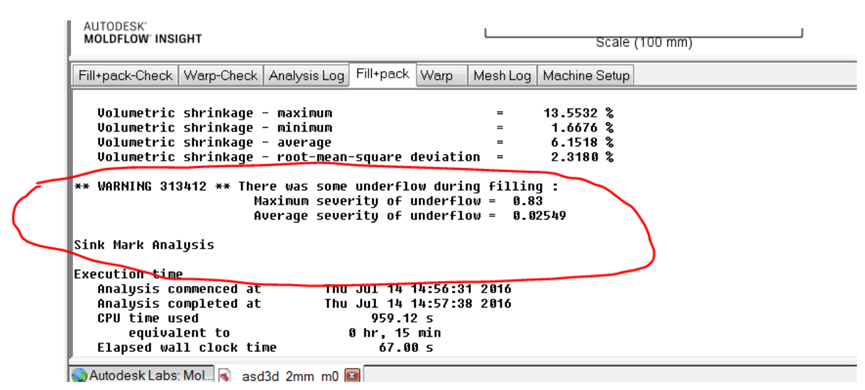This screenshot has height=390, width=865.
Task: Select the Fill+pack tab
Action: click(382, 74)
